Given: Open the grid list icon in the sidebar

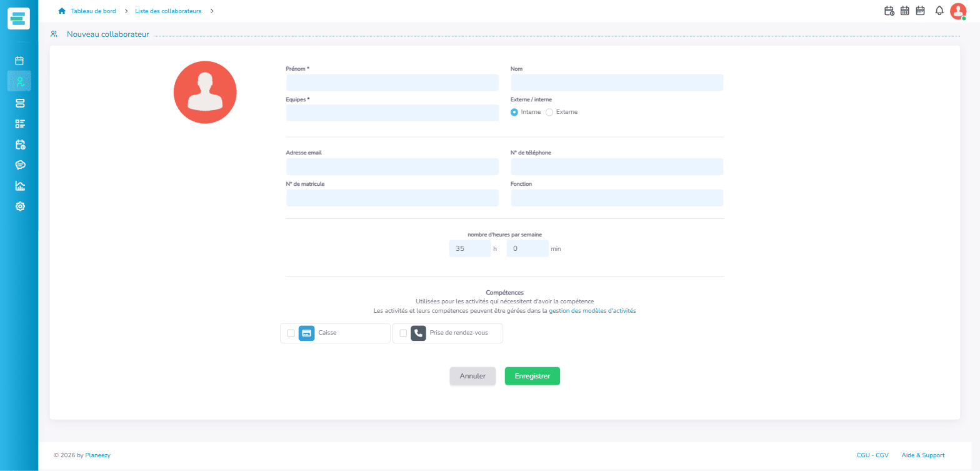Looking at the screenshot, I should point(19,123).
